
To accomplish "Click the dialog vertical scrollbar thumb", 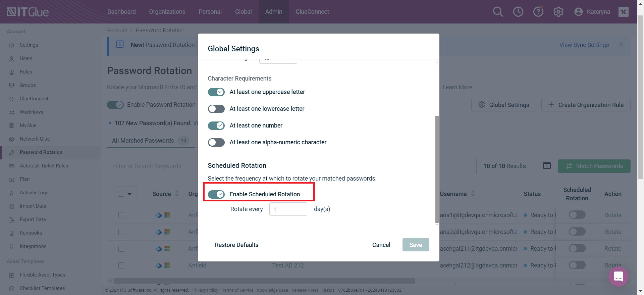I will click(x=437, y=169).
